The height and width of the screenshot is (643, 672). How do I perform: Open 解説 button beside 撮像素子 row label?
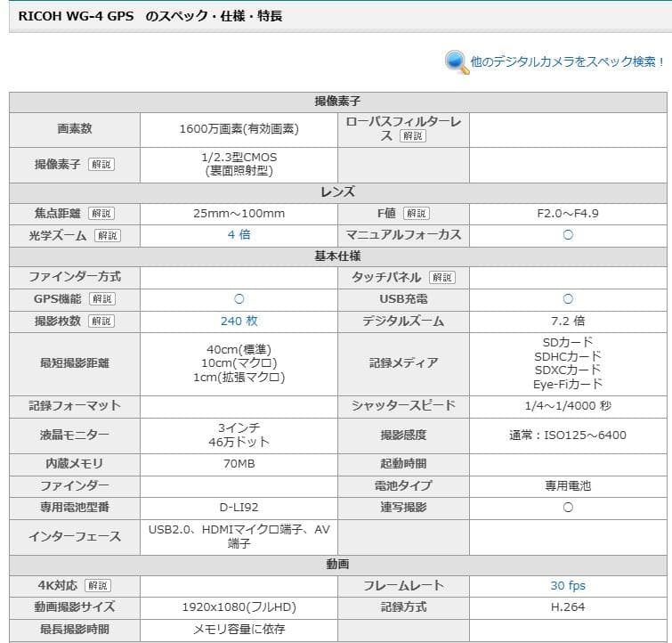[x=101, y=164]
